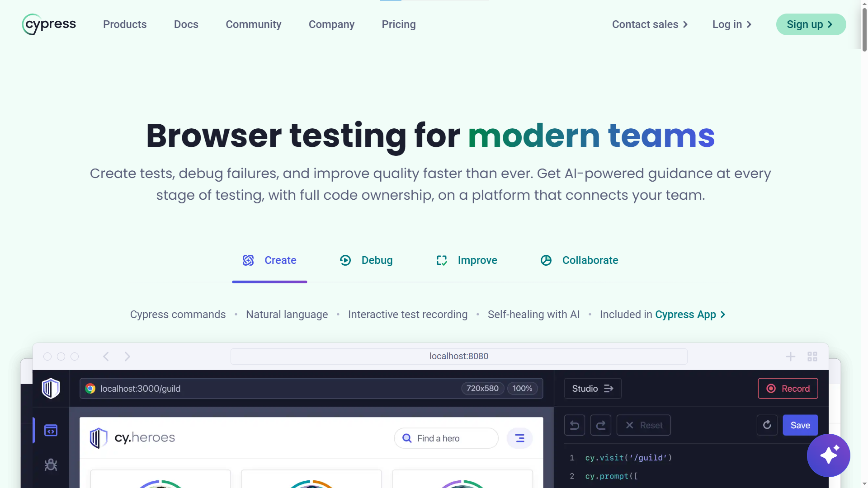Expand the Company menu

coord(331,24)
